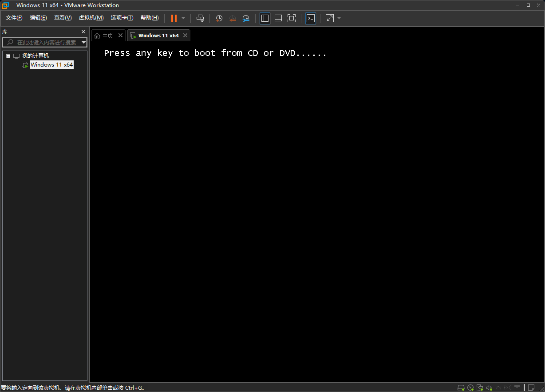The width and height of the screenshot is (545, 392).
Task: Toggle the thumbnail bar view
Action: click(278, 18)
